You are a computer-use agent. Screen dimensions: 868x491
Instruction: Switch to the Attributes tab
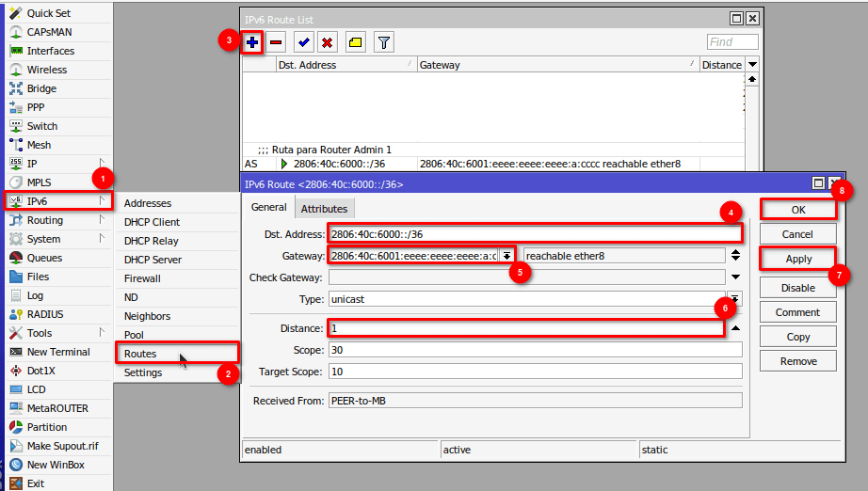[324, 209]
